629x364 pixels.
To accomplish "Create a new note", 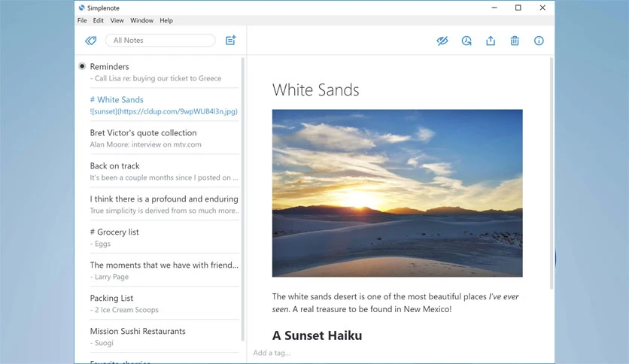I will tap(231, 40).
